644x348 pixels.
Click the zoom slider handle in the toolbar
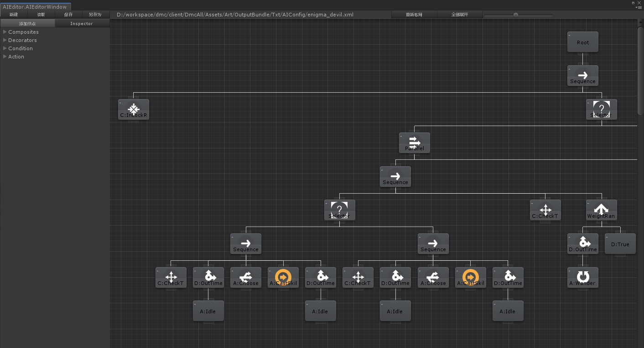516,15
